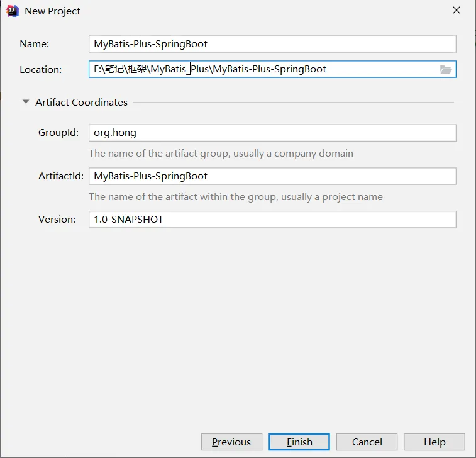This screenshot has height=458, width=476.
Task: Click the "New Project" window title text
Action: coord(53,11)
